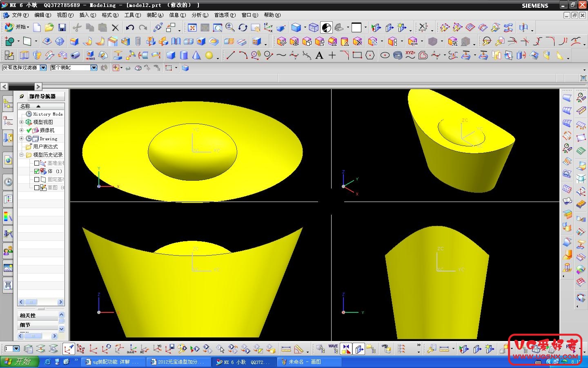Activate the Zoom in/out tool

(230, 27)
